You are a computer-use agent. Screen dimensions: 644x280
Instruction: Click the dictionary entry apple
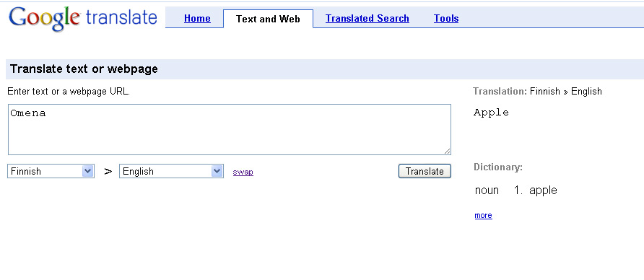point(543,191)
